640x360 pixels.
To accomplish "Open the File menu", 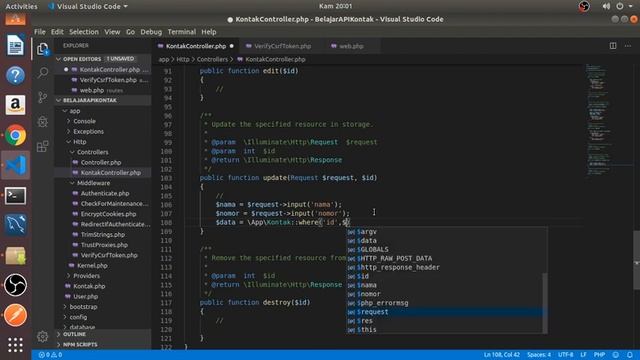I will point(40,32).
